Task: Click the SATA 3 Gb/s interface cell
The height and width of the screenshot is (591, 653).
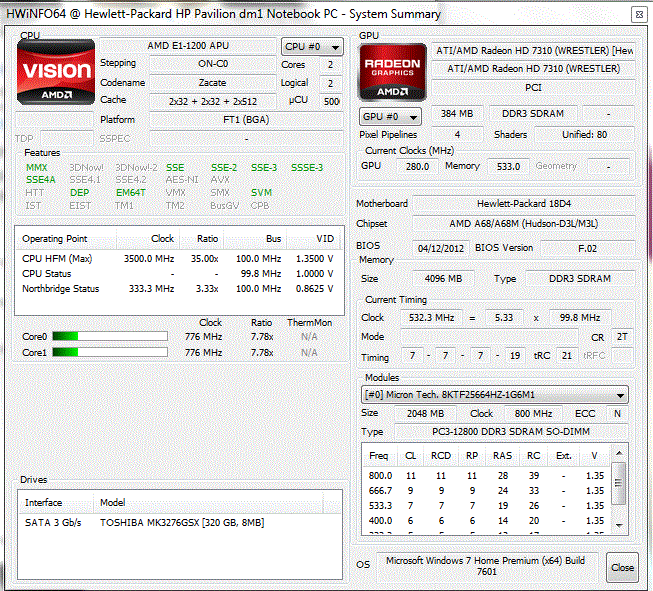Action: click(53, 523)
